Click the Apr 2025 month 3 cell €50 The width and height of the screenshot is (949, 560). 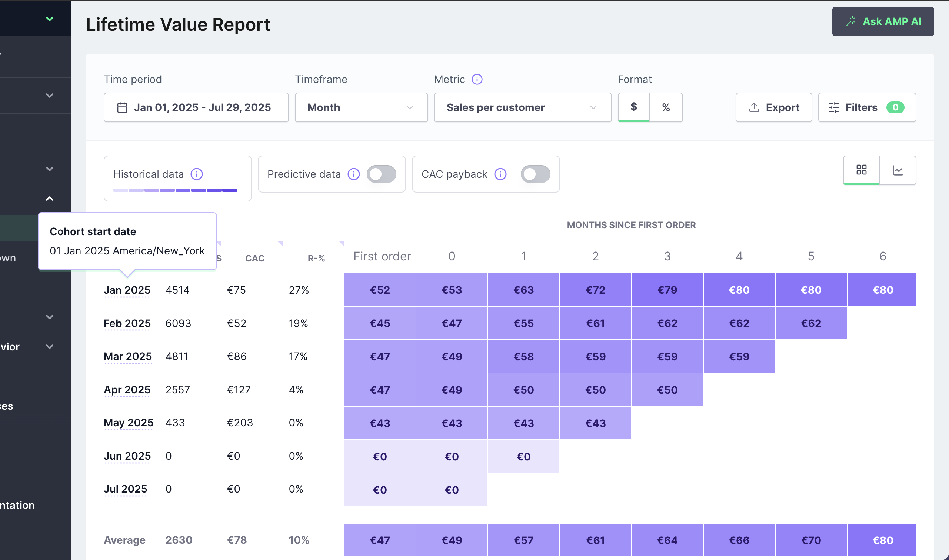coord(667,390)
